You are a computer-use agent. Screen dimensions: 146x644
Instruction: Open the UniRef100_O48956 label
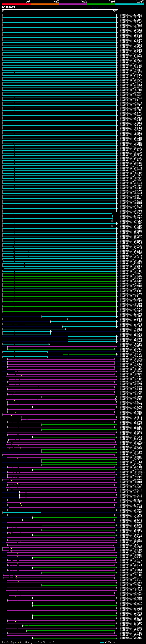pyautogui.click(x=131, y=407)
